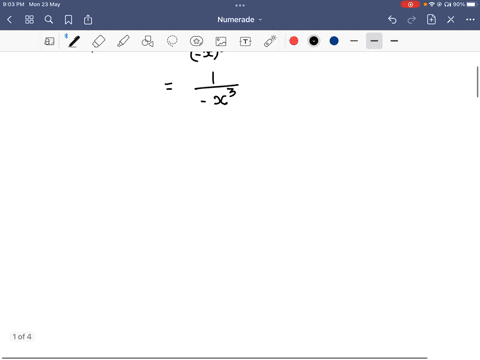Choose the blue pen color

(x=334, y=41)
